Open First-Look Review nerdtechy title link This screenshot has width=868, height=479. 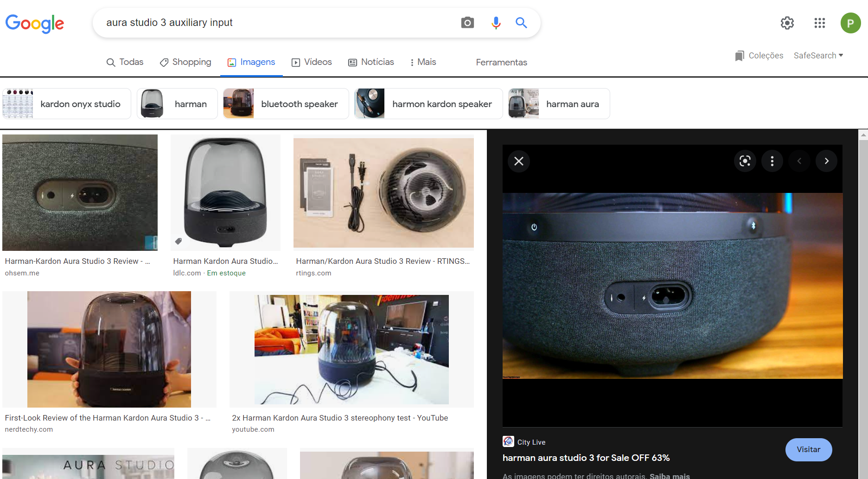(108, 418)
